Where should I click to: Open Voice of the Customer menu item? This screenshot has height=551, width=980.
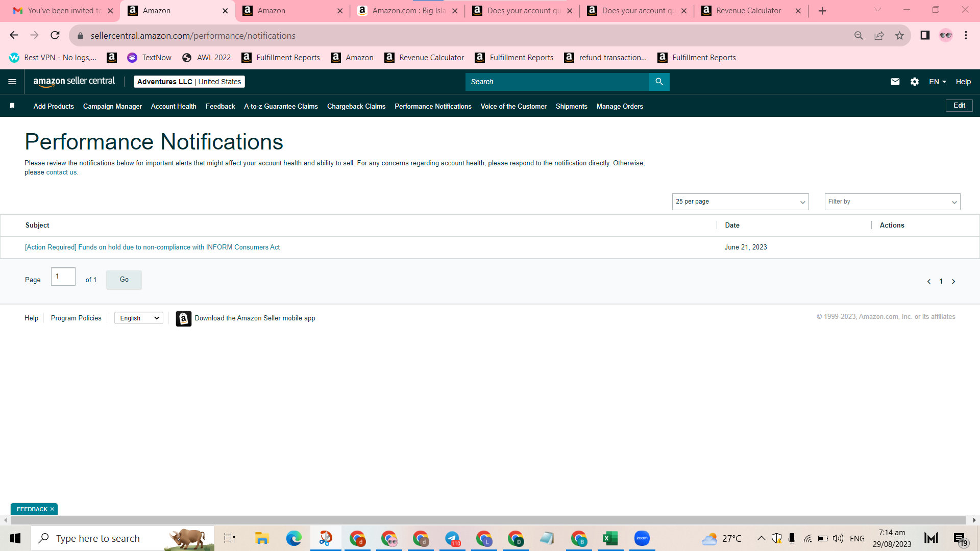pyautogui.click(x=513, y=106)
